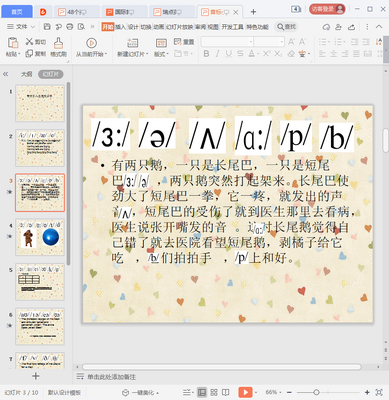Switch panel to Slides (幻灯片) view
The width and height of the screenshot is (389, 400).
[x=51, y=74]
